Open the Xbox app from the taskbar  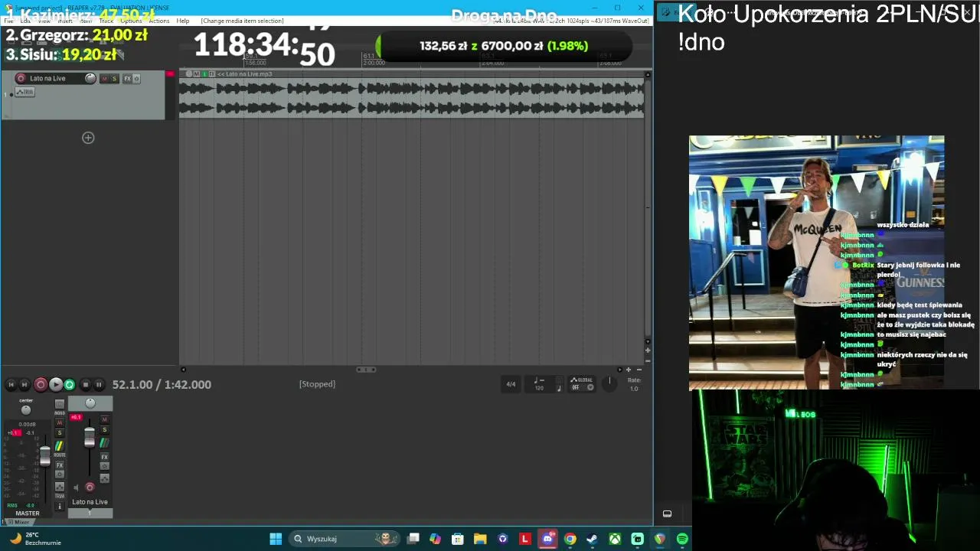pyautogui.click(x=615, y=539)
